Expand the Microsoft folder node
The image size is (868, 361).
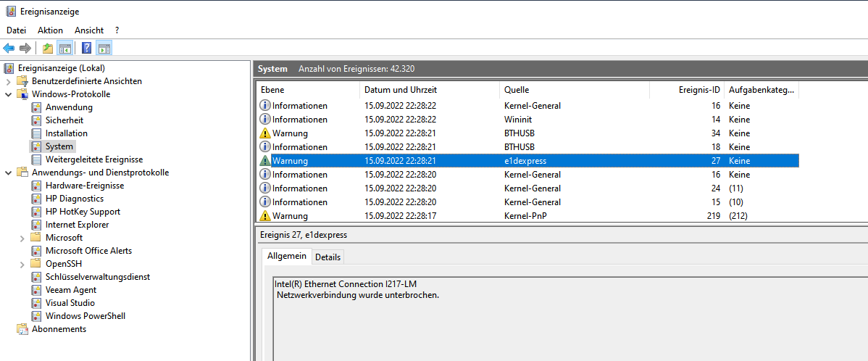(x=22, y=238)
